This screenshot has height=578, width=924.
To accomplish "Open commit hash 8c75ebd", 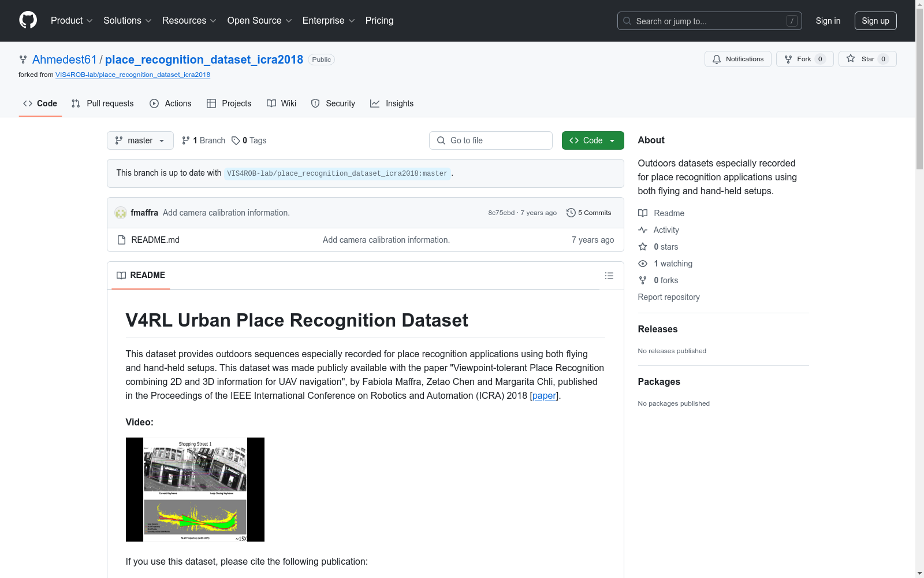I will click(x=501, y=213).
